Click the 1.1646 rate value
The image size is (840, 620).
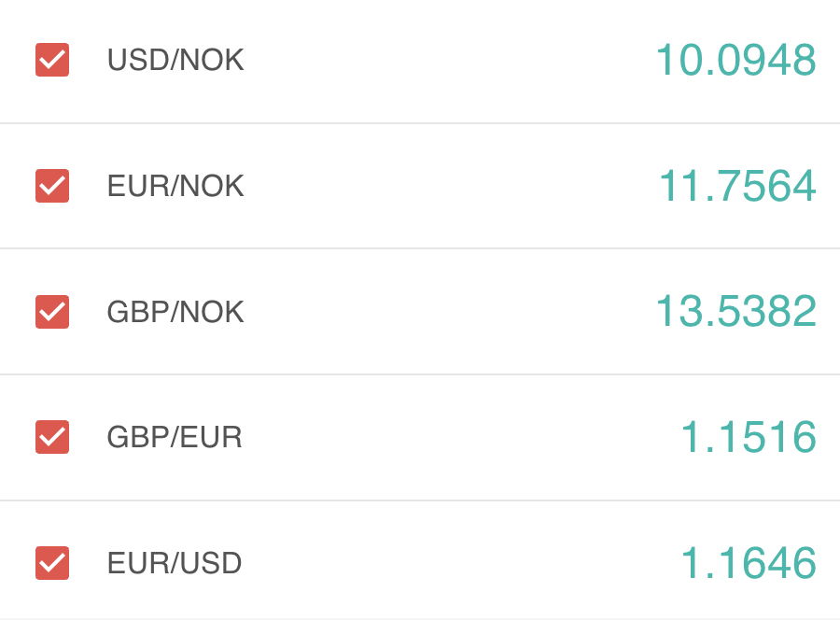(x=749, y=563)
